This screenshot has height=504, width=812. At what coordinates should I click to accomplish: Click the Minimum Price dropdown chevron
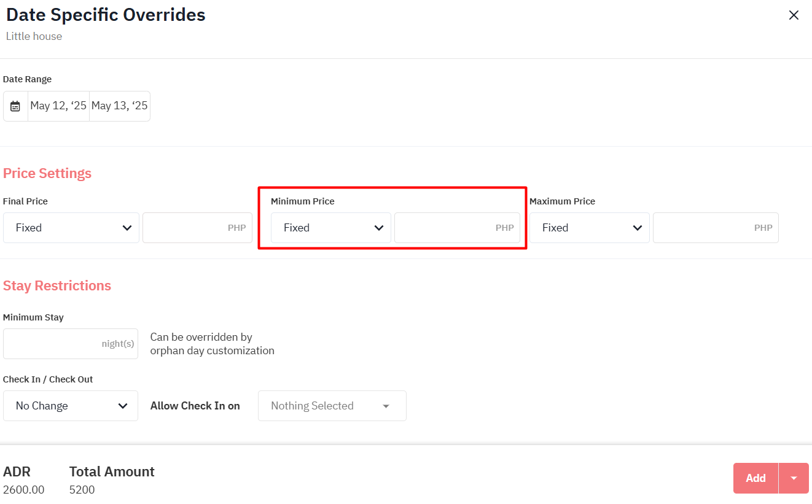click(379, 228)
